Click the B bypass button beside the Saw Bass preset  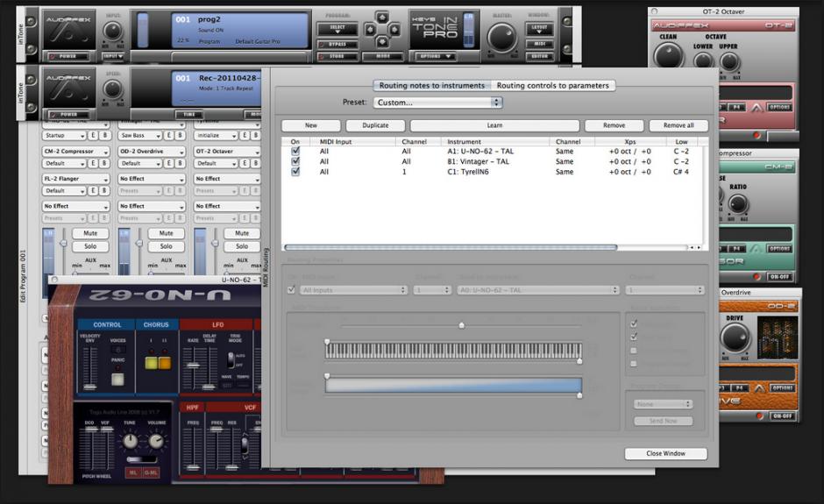pyautogui.click(x=181, y=136)
